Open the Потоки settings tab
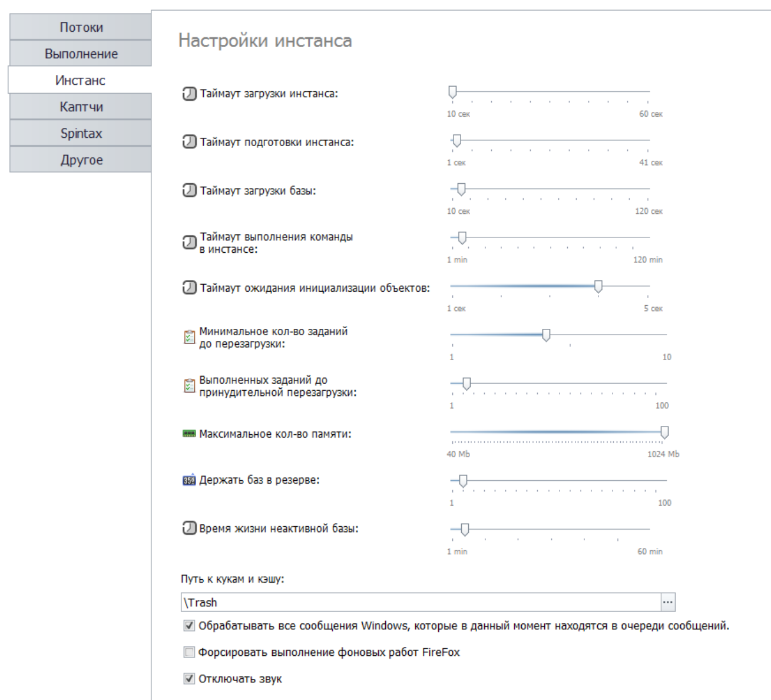This screenshot has height=700, width=771. coord(81,27)
